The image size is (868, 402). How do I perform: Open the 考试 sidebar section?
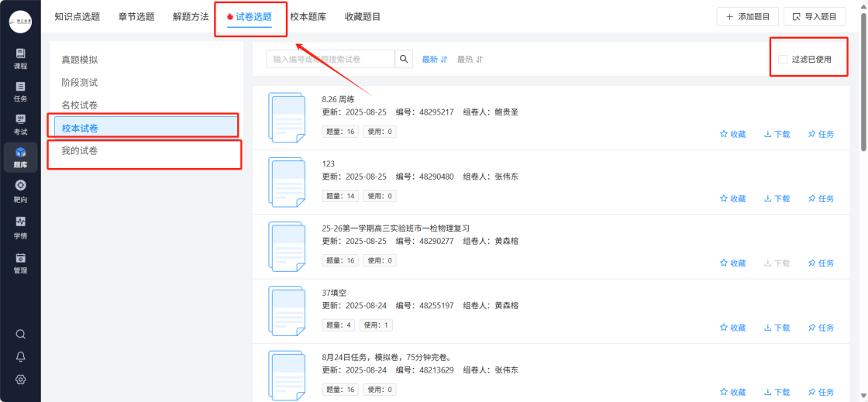pyautogui.click(x=20, y=125)
